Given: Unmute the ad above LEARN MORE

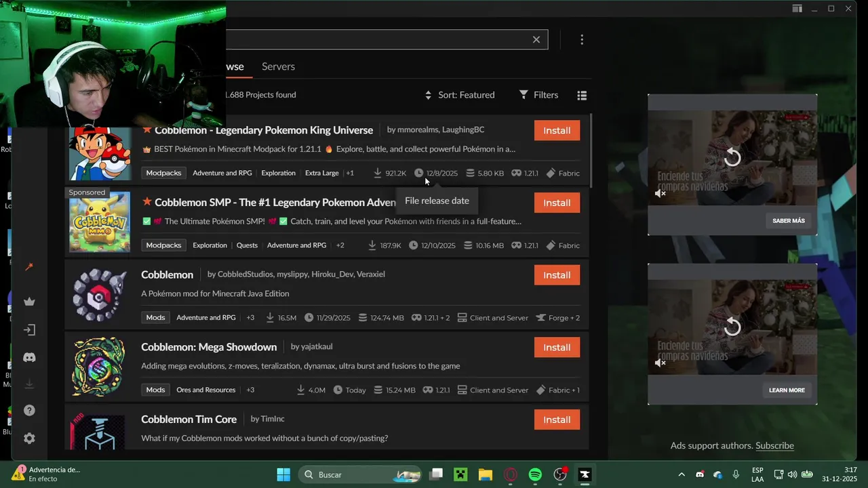Looking at the screenshot, I should (660, 363).
